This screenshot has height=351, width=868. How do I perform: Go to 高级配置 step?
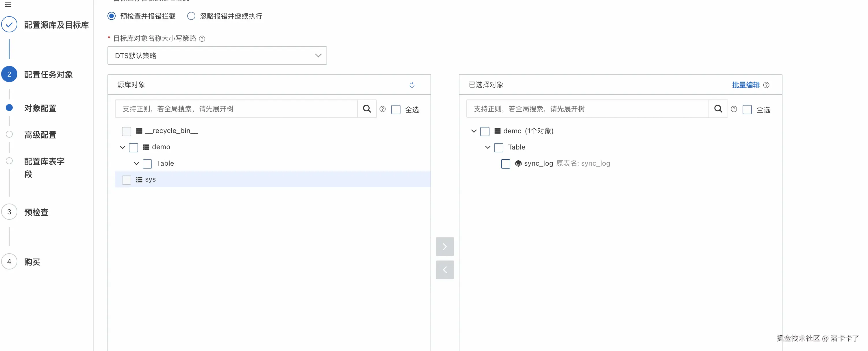pos(40,135)
